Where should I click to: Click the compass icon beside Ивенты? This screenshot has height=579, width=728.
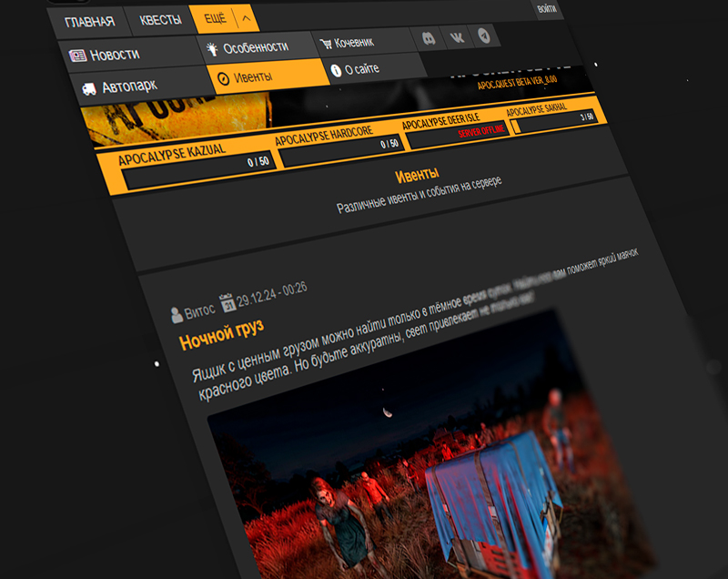(221, 78)
